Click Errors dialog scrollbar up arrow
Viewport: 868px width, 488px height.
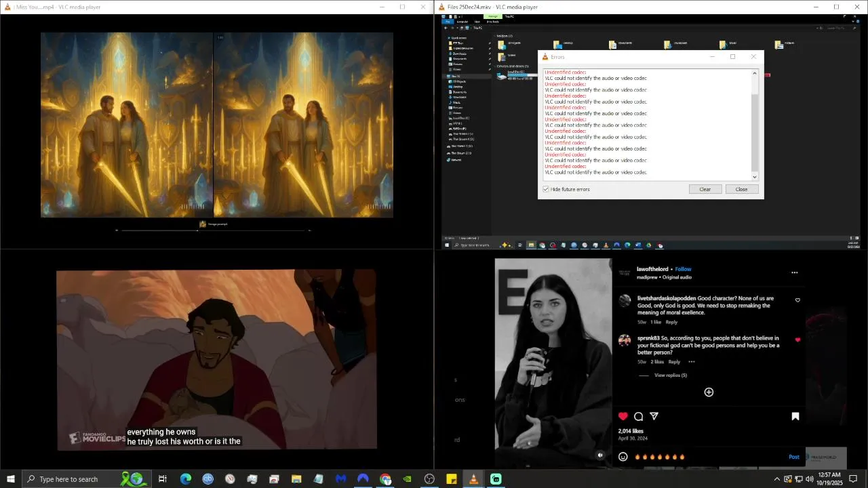755,73
